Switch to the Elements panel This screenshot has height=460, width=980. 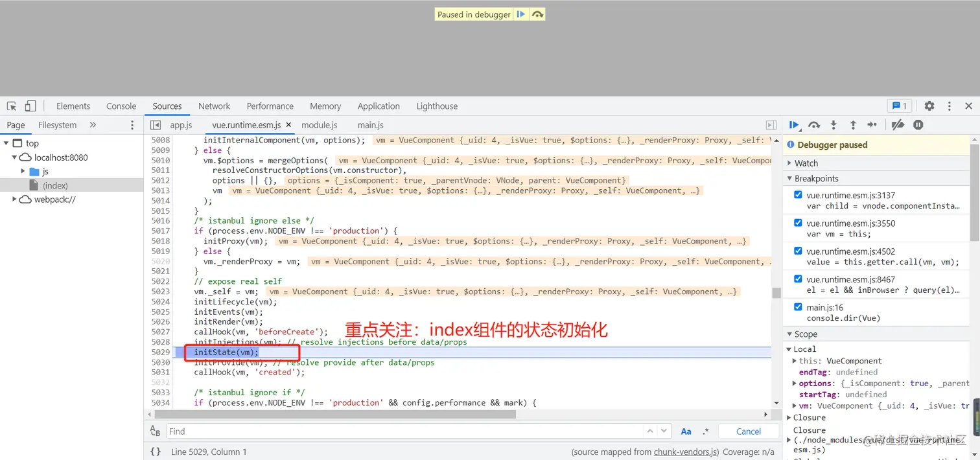pos(73,106)
